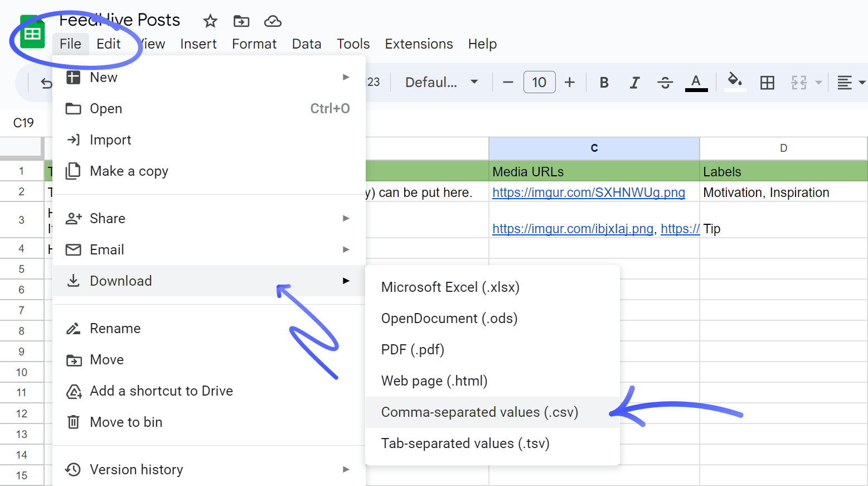Click the font size input field
Screen dimensions: 868x486
tap(539, 83)
